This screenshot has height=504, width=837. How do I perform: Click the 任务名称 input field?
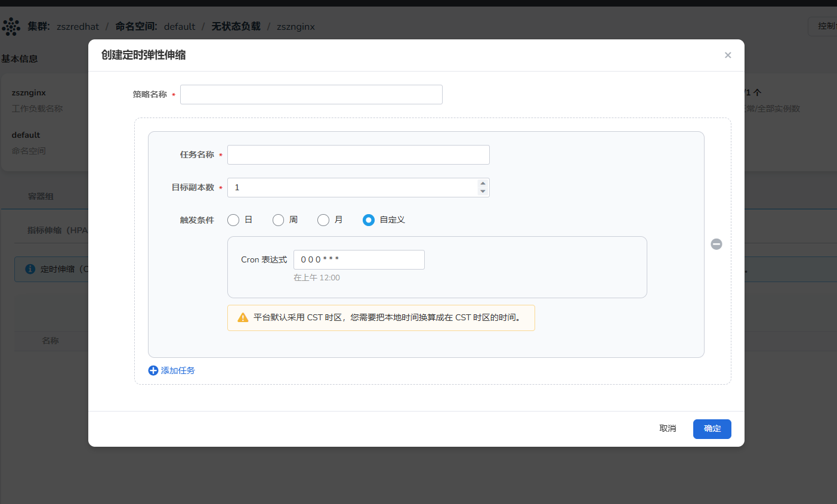tap(358, 155)
